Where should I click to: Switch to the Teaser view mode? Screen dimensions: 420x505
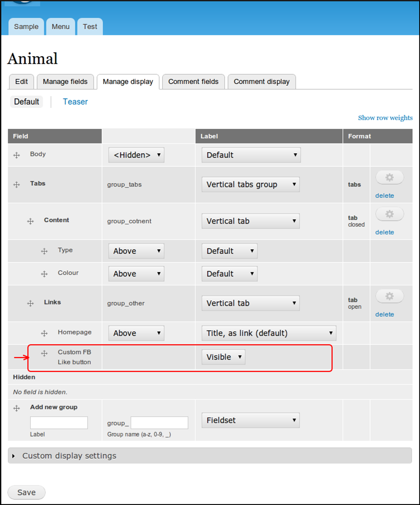point(75,102)
